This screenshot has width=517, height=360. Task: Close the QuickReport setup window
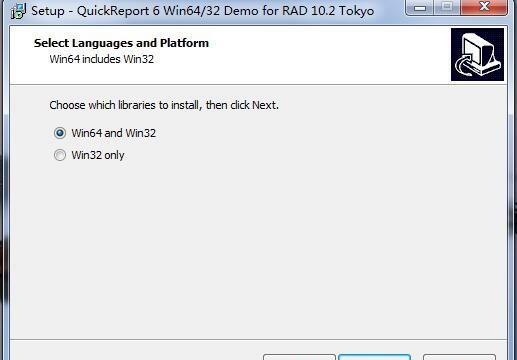(x=484, y=7)
